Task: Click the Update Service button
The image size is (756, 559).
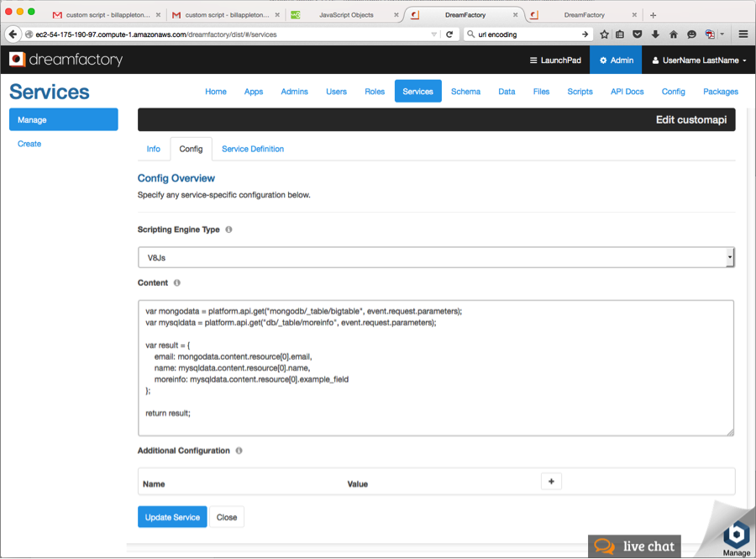Action: click(x=172, y=517)
